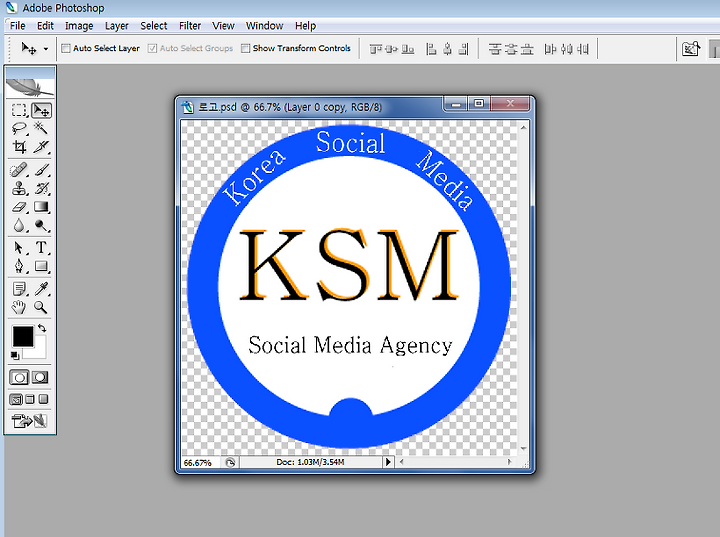720x537 pixels.
Task: Click the document's vertical scrollbar down arrow
Action: coord(523,448)
